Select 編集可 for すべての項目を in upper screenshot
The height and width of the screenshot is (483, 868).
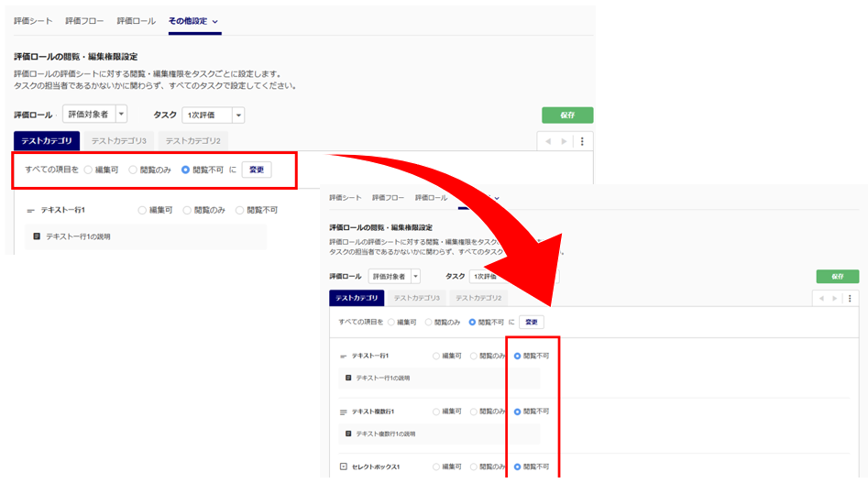(x=89, y=170)
